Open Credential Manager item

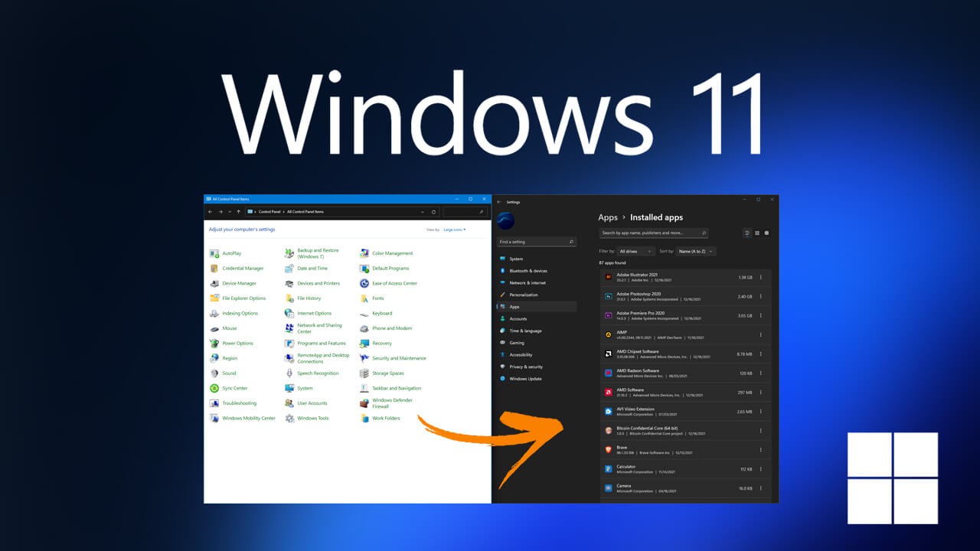237,269
